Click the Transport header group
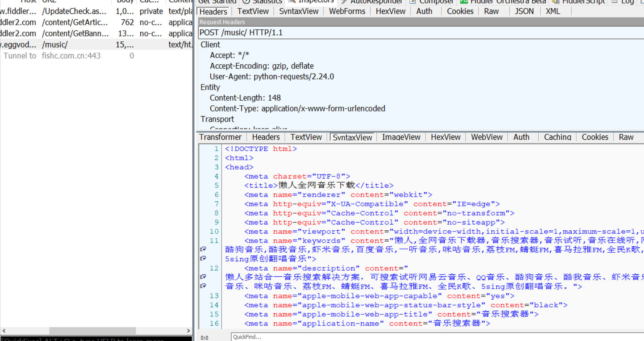This screenshot has width=644, height=341. (217, 119)
